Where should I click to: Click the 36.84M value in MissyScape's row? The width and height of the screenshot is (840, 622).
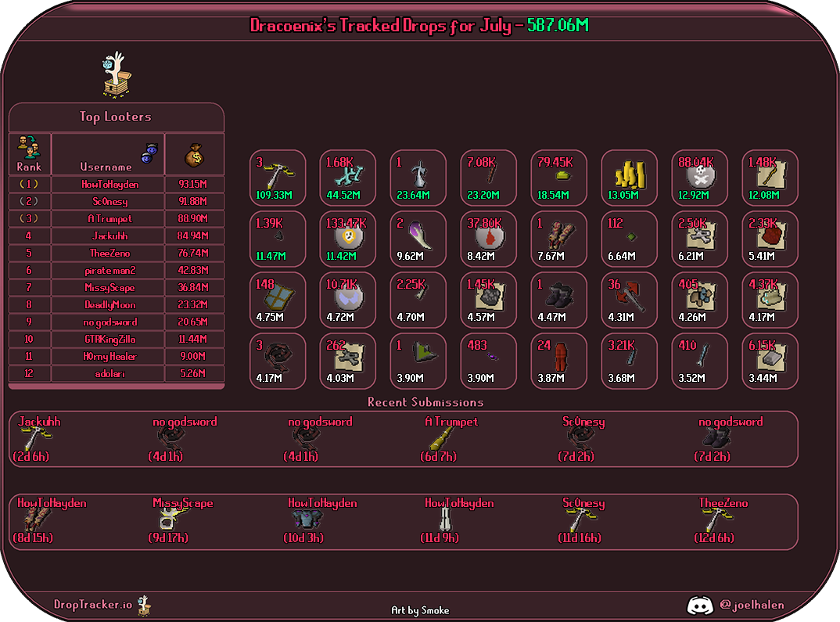click(193, 288)
